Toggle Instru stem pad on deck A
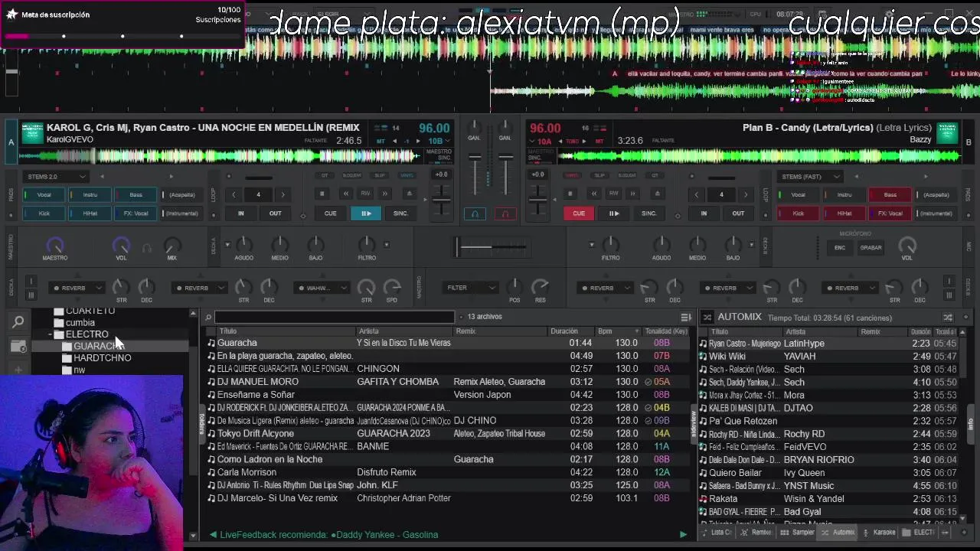The image size is (980, 551). [x=90, y=195]
